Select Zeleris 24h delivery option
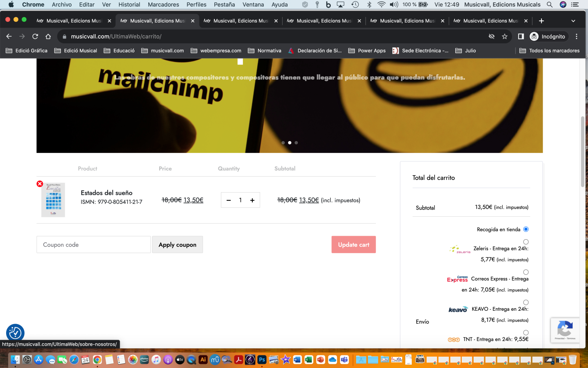The width and height of the screenshot is (588, 368). tap(526, 242)
